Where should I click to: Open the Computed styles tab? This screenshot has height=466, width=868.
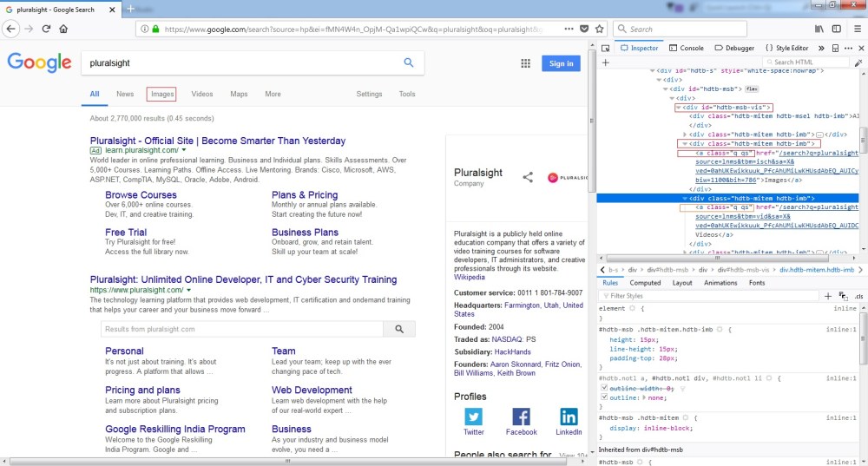click(x=645, y=283)
